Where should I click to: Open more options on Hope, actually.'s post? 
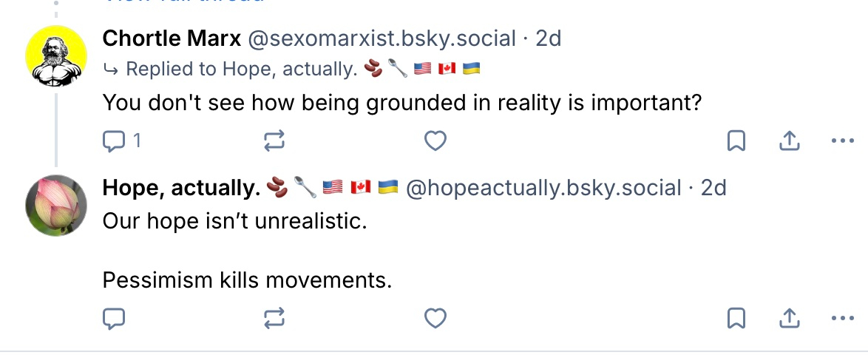coord(842,318)
